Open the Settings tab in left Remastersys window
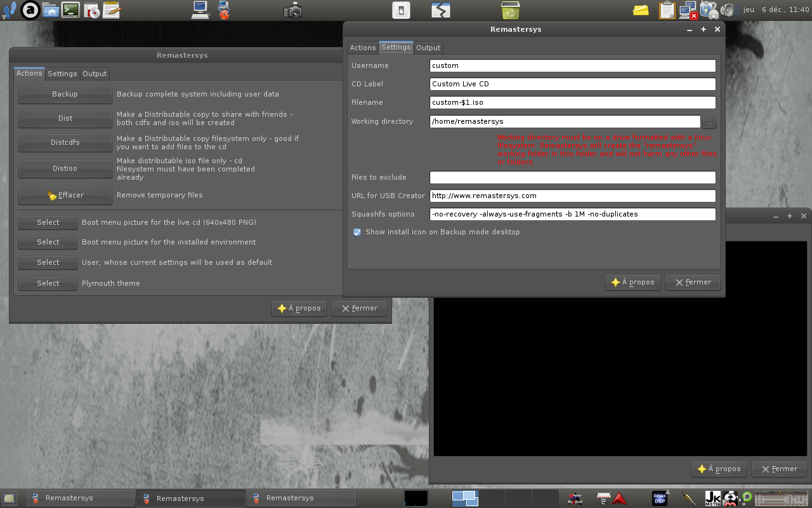812x508 pixels. click(x=62, y=74)
